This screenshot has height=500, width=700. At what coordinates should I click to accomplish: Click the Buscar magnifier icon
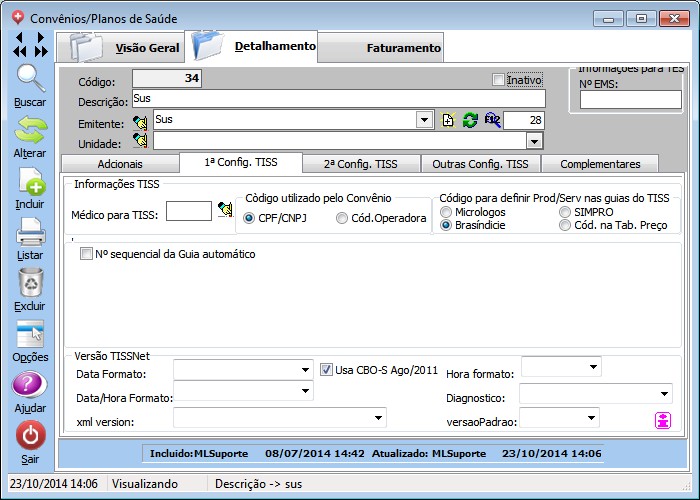point(30,79)
